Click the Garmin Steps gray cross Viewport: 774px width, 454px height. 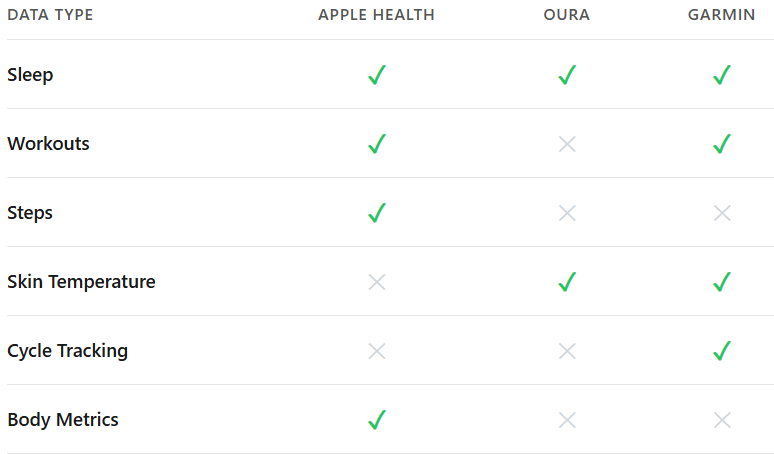722,213
